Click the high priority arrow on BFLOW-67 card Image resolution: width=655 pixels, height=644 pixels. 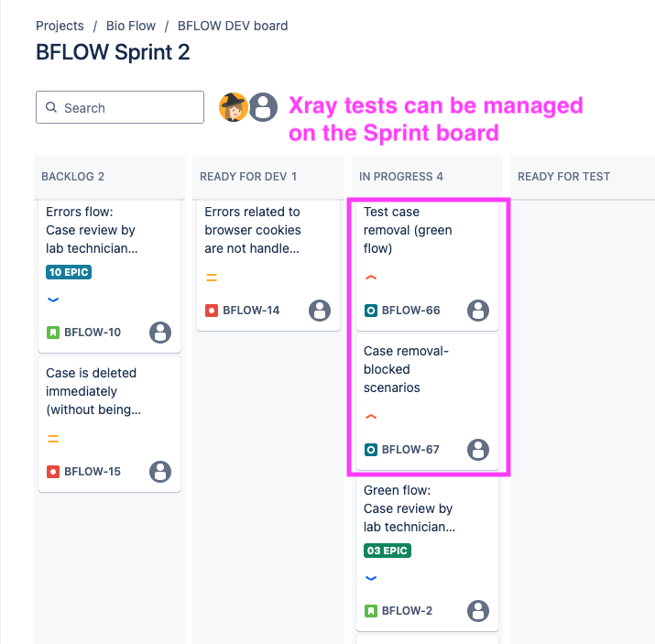point(370,417)
